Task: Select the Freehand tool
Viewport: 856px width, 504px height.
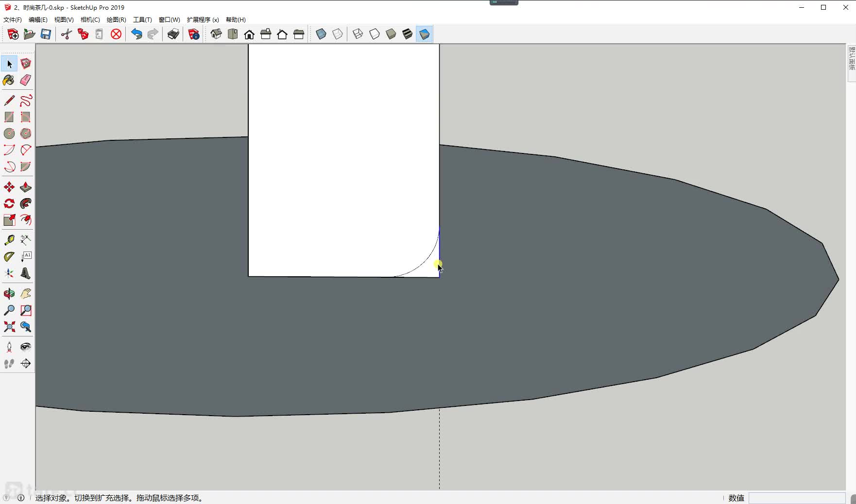Action: tap(26, 101)
